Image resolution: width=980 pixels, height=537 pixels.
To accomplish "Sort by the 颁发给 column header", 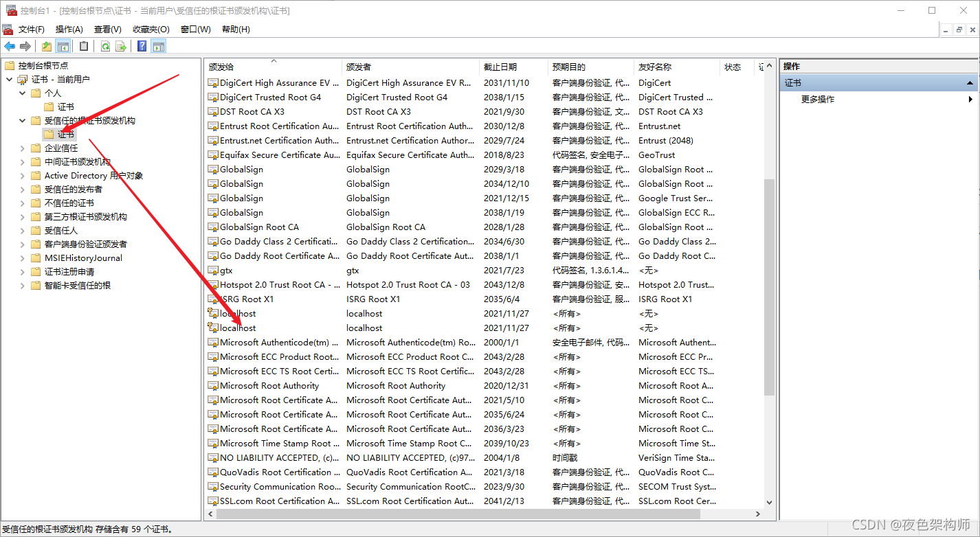I will coord(273,67).
